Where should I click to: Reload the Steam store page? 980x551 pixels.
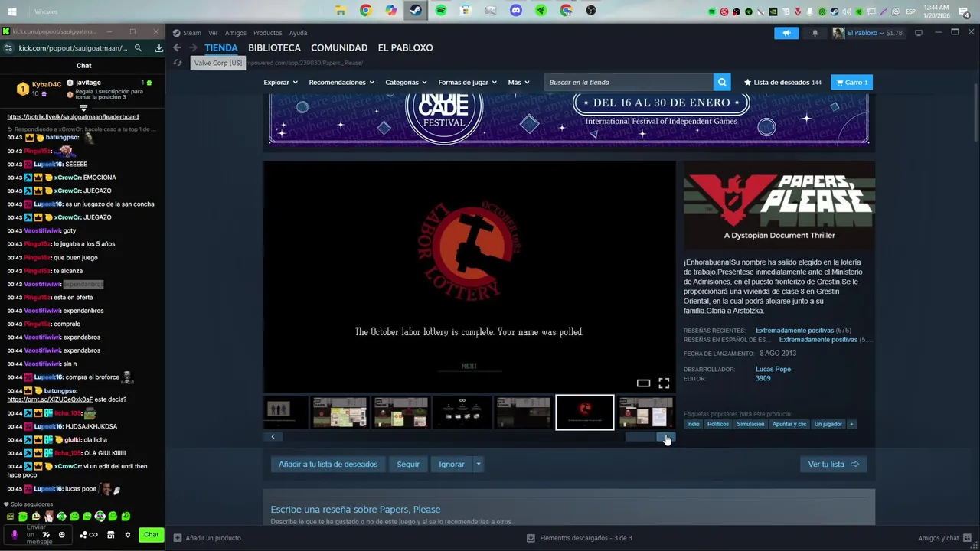pyautogui.click(x=178, y=63)
